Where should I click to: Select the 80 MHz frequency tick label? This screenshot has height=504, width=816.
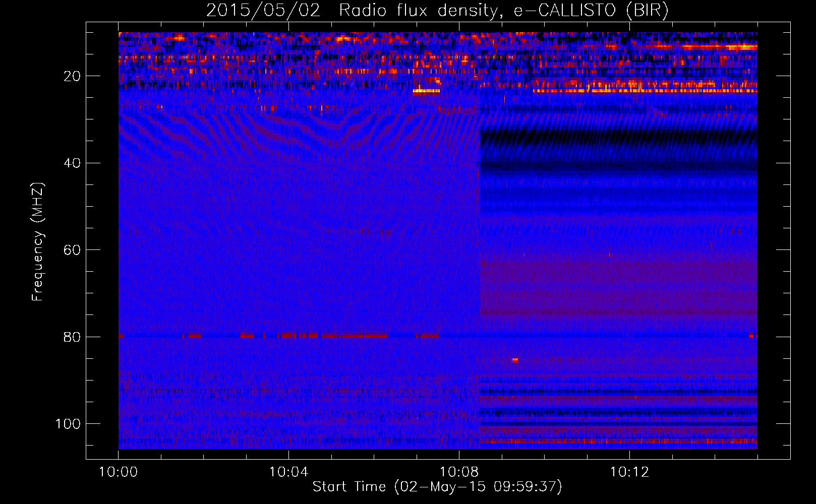72,337
